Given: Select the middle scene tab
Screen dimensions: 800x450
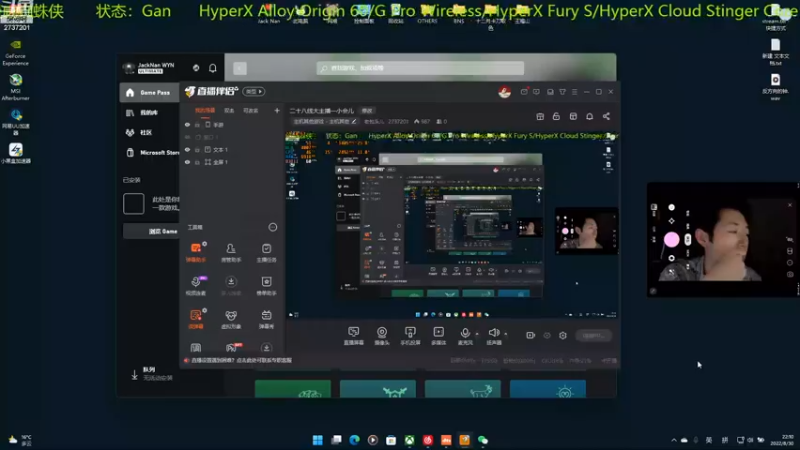Looking at the screenshot, I should point(229,110).
